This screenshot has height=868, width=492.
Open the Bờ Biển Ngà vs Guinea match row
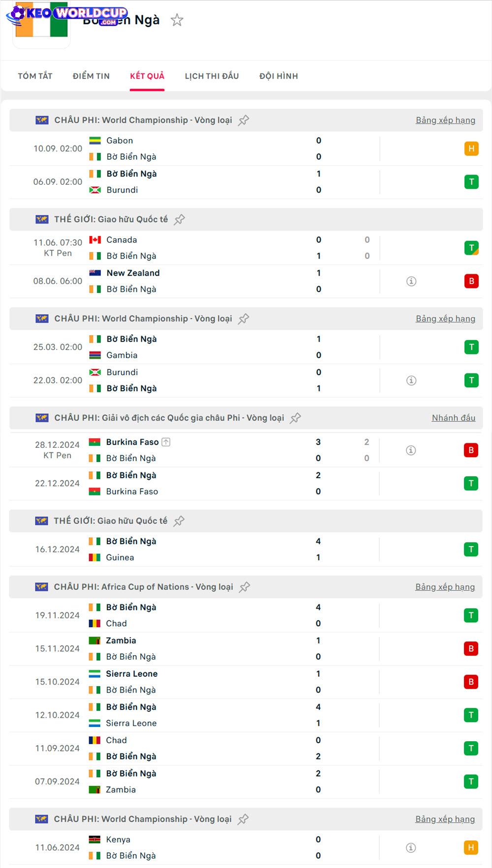(197, 550)
